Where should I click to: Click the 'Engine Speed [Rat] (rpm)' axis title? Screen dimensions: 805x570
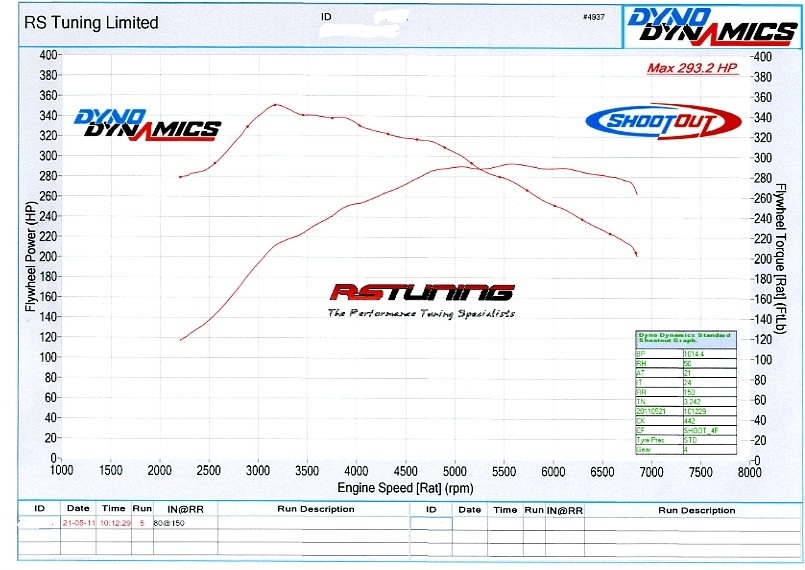[x=405, y=487]
